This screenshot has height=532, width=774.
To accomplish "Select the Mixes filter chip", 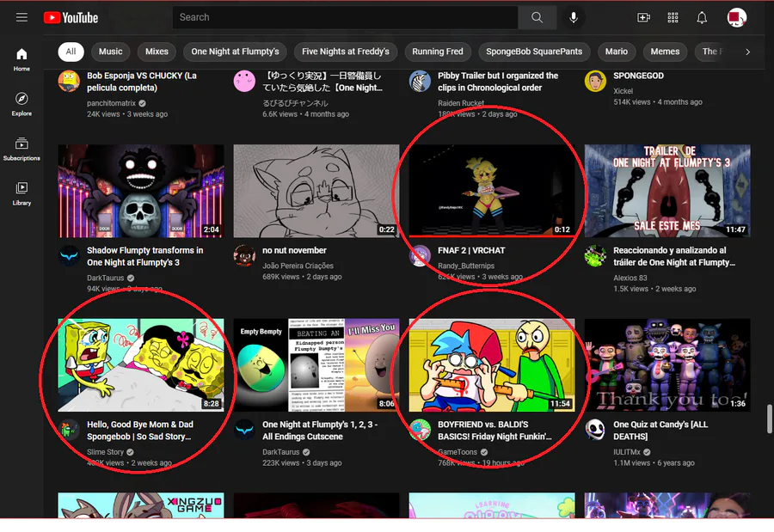I will pos(157,52).
